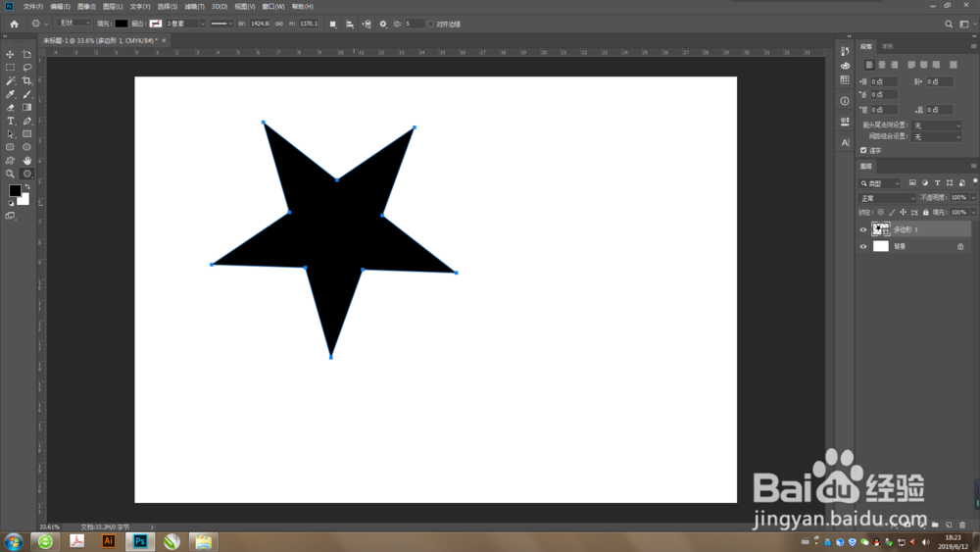Toggle quick mask / screen mode icon

(10, 216)
